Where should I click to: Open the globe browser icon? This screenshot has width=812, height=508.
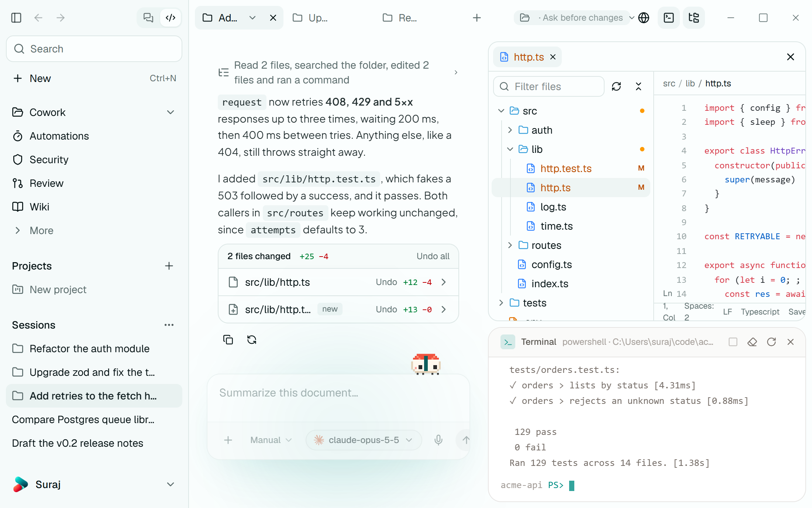coord(644,18)
